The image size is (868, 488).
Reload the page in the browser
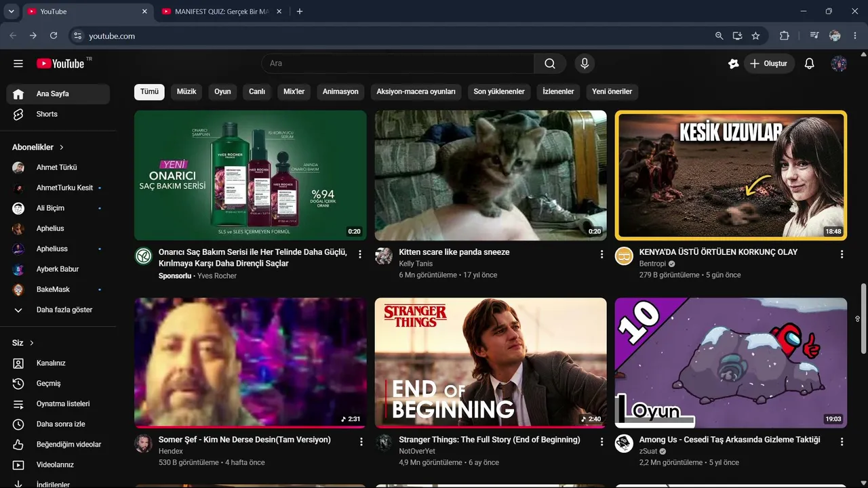coord(54,36)
